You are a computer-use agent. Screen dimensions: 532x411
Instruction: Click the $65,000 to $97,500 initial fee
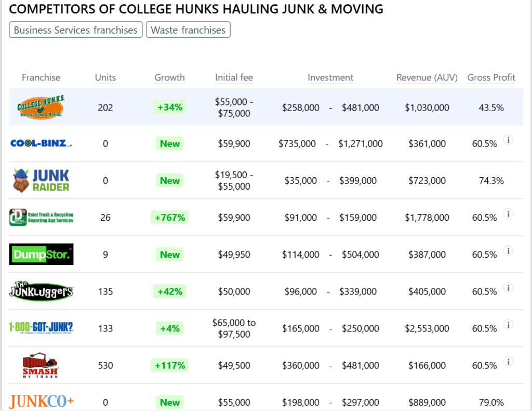(234, 328)
